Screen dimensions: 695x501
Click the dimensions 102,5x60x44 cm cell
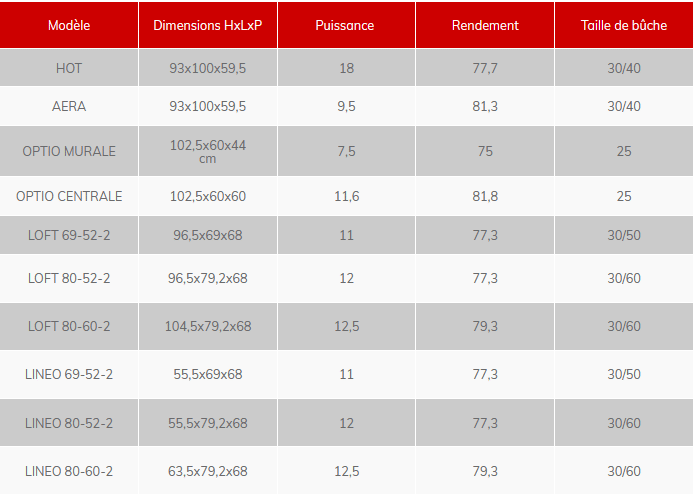coord(208,151)
